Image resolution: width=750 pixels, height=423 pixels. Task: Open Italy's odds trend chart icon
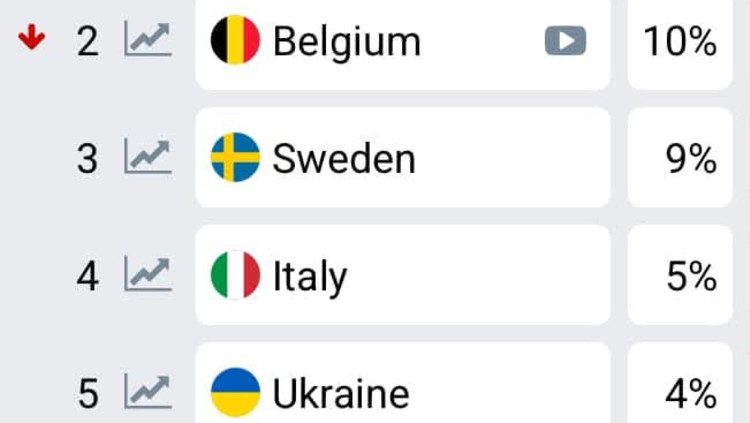[147, 275]
